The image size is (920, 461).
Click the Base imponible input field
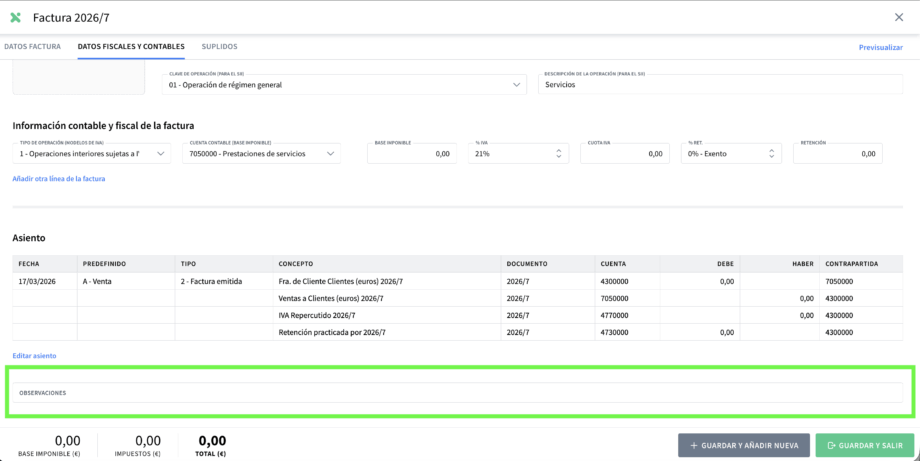coord(412,154)
